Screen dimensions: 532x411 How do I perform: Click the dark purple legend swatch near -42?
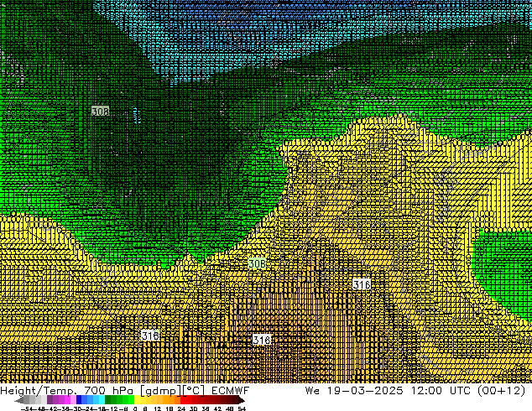pyautogui.click(x=50, y=400)
